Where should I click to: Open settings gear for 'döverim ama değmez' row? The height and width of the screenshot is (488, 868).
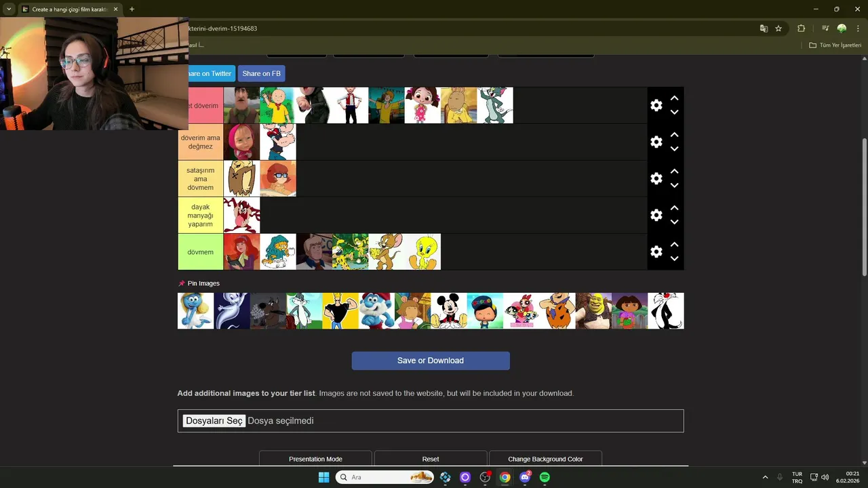click(656, 142)
